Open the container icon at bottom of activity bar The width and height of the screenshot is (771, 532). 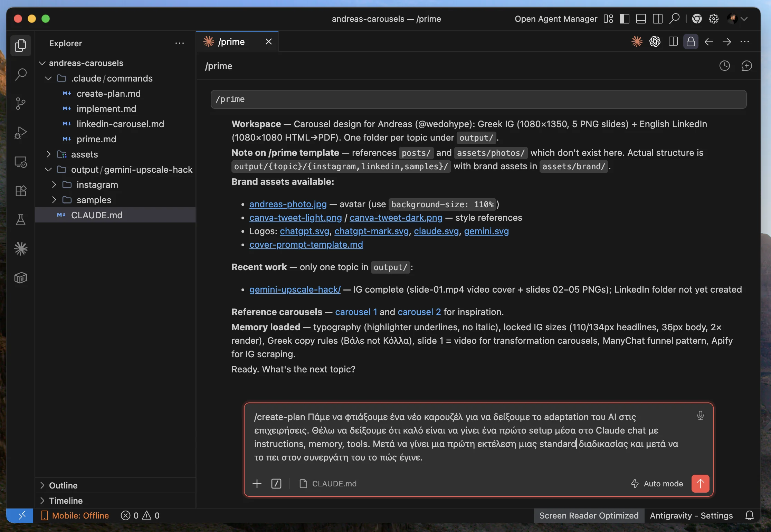tap(20, 278)
